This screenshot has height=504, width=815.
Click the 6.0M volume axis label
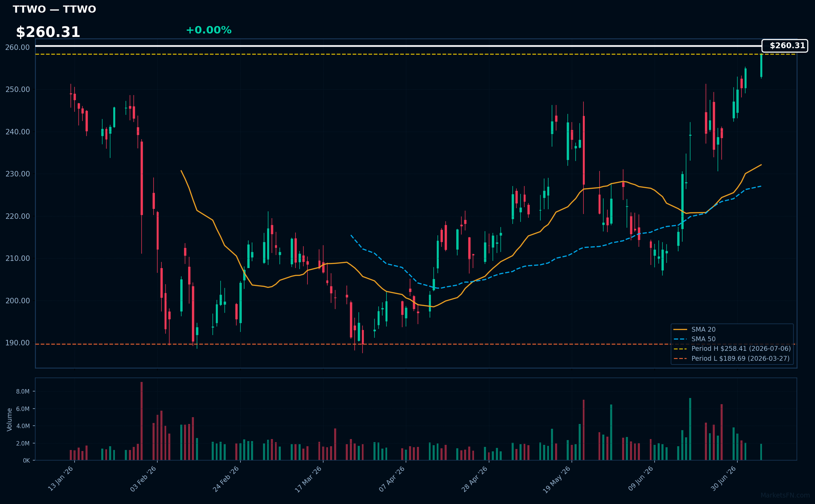click(23, 409)
